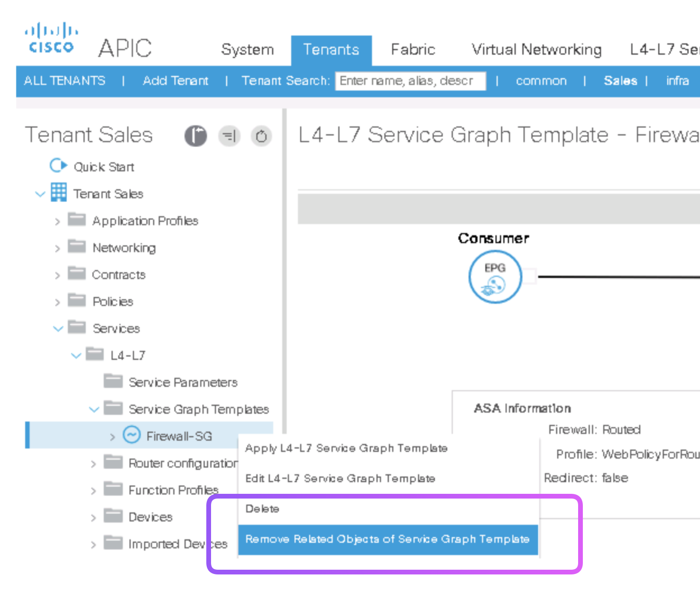Expand the Networking folder chevron
The width and height of the screenshot is (700, 592).
tap(57, 249)
